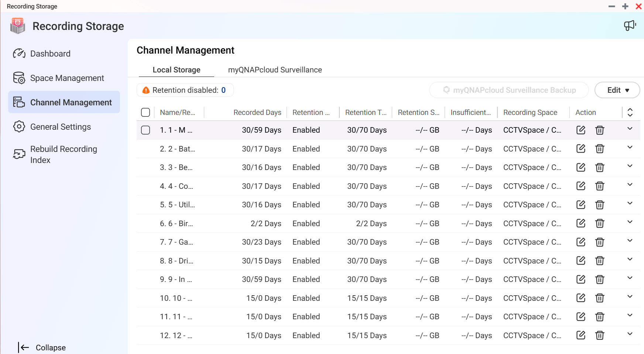644x354 pixels.
Task: Expand details for channel 3. 3 - Be
Action: (630, 166)
